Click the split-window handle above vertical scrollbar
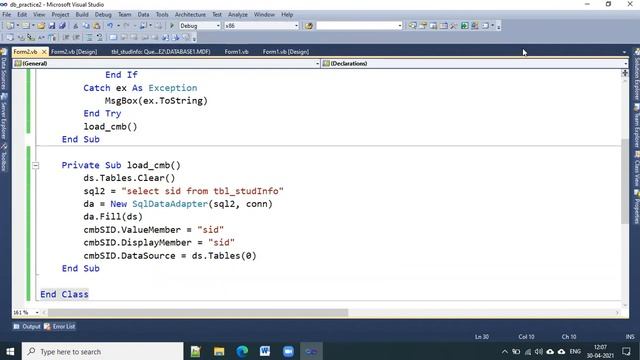Image resolution: width=640 pixels, height=360 pixels. [x=625, y=73]
